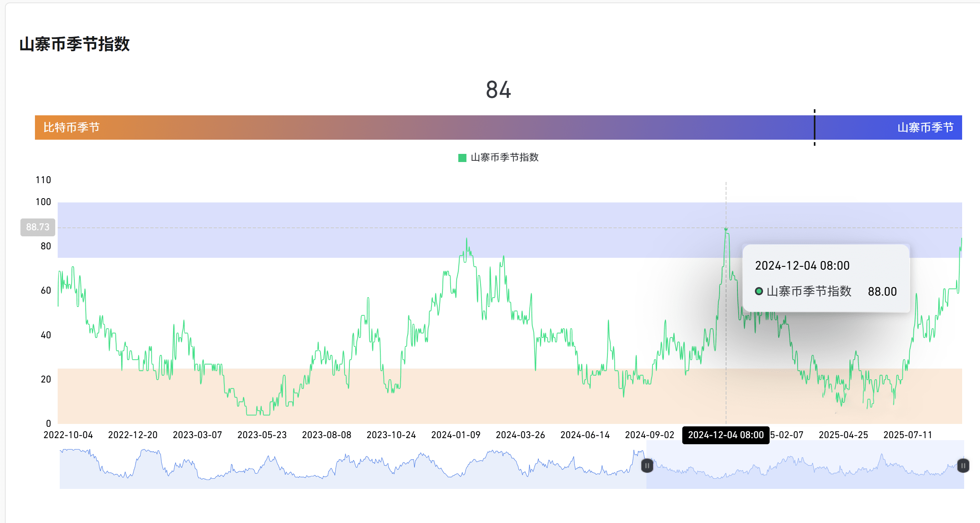Click the 2025-07-11 date on the x-axis
The image size is (980, 523).
(908, 435)
